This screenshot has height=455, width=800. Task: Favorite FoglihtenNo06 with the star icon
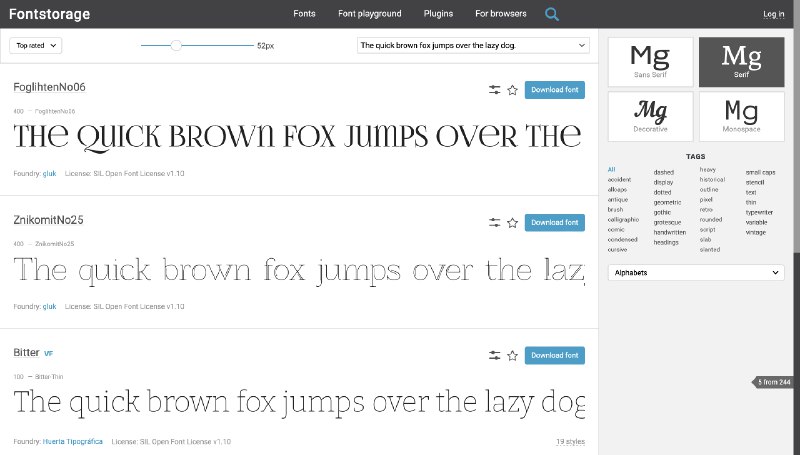point(512,90)
